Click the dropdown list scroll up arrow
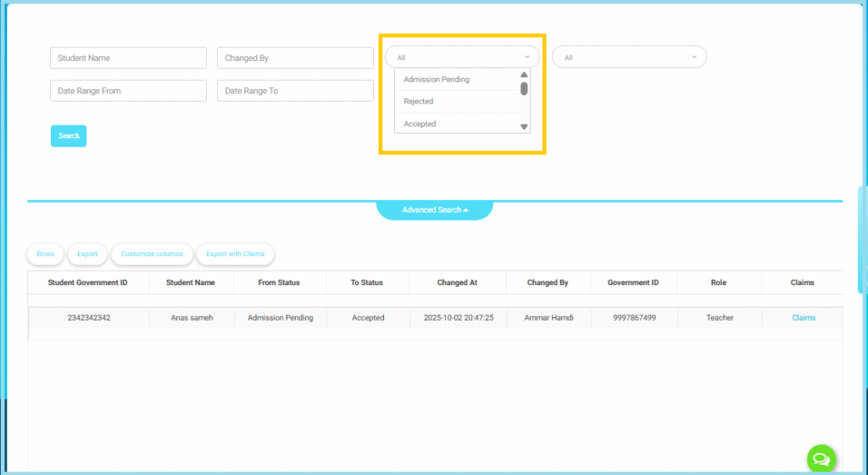The image size is (868, 475). 524,75
